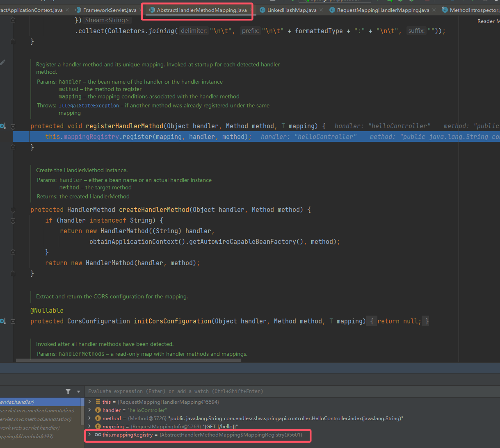Expand the method variable node
Image resolution: width=500 pixels, height=448 pixels.
[x=90, y=418]
